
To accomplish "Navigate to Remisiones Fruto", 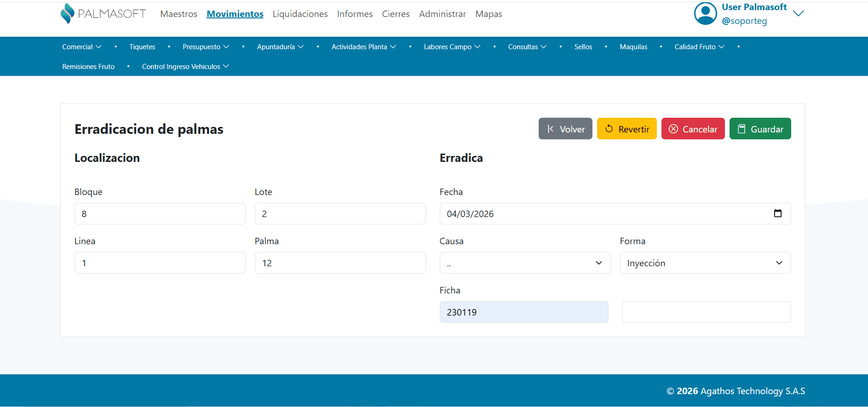I will click(x=88, y=67).
